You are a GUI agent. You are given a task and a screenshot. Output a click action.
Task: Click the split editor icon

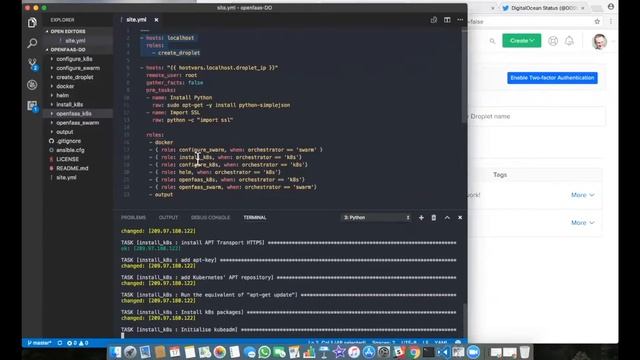(447, 20)
